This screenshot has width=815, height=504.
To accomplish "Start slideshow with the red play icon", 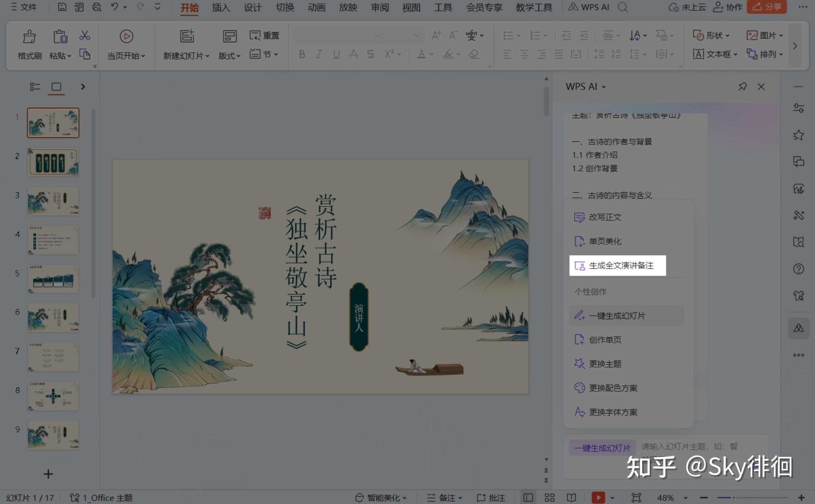I will click(598, 497).
